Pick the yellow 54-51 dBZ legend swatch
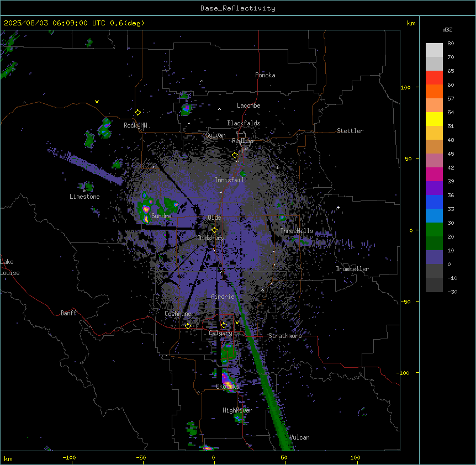Screen dimensions: 476x465 [x=434, y=119]
